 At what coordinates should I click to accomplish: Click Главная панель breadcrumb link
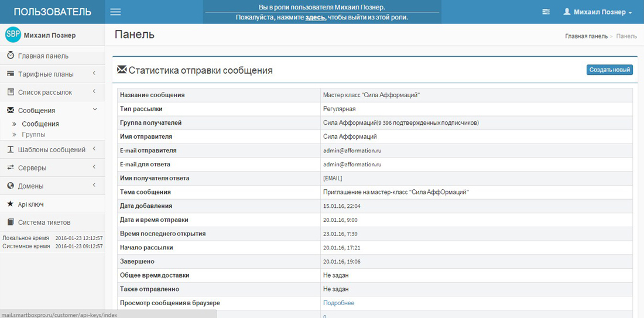point(586,36)
